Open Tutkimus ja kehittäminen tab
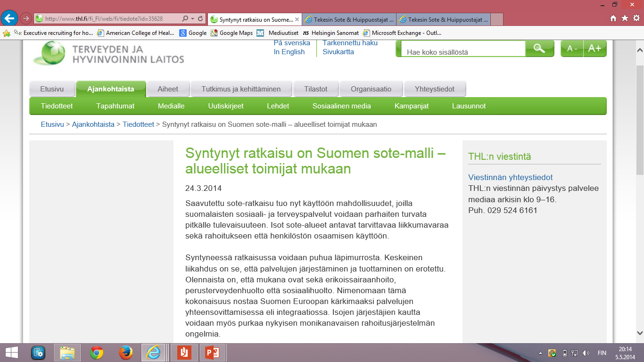Image resolution: width=644 pixels, height=362 pixels. point(241,89)
